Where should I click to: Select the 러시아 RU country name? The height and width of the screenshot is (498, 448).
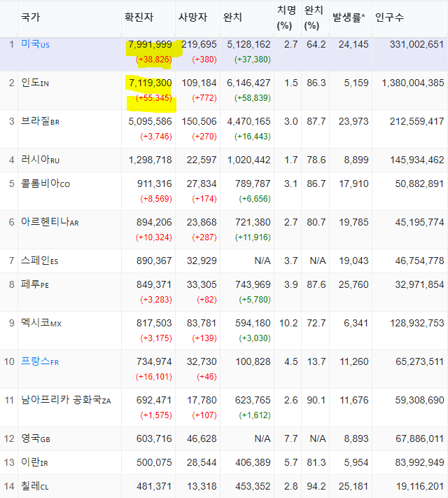(40, 160)
